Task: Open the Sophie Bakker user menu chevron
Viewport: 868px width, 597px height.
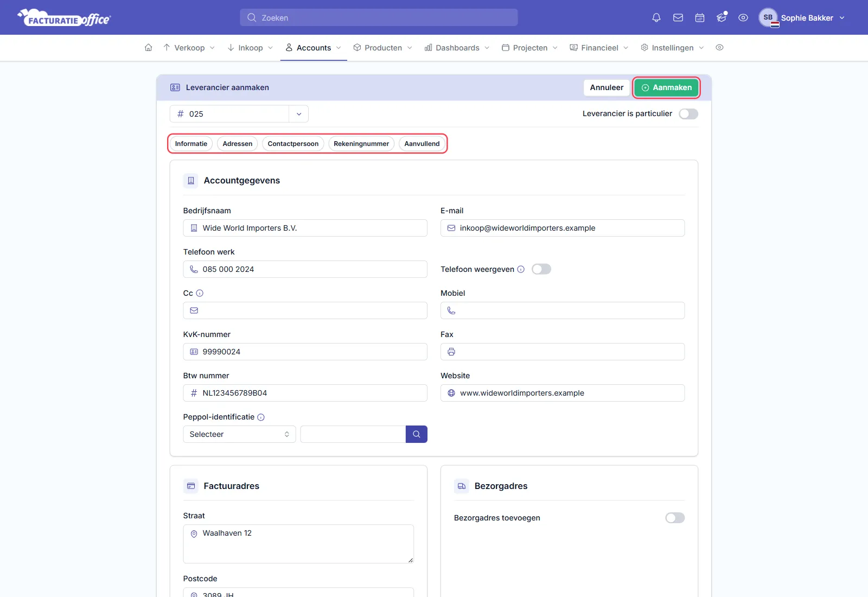Action: tap(842, 18)
